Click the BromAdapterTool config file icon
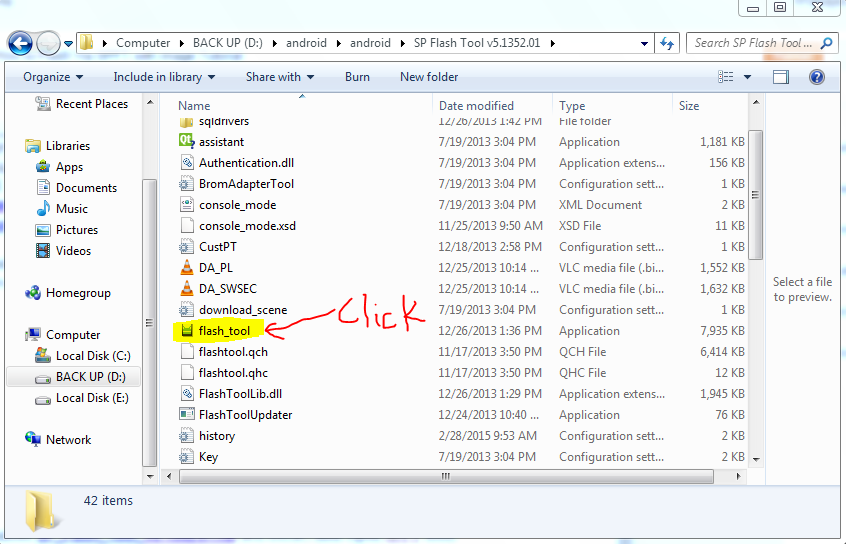The width and height of the screenshot is (846, 544). pyautogui.click(x=186, y=183)
